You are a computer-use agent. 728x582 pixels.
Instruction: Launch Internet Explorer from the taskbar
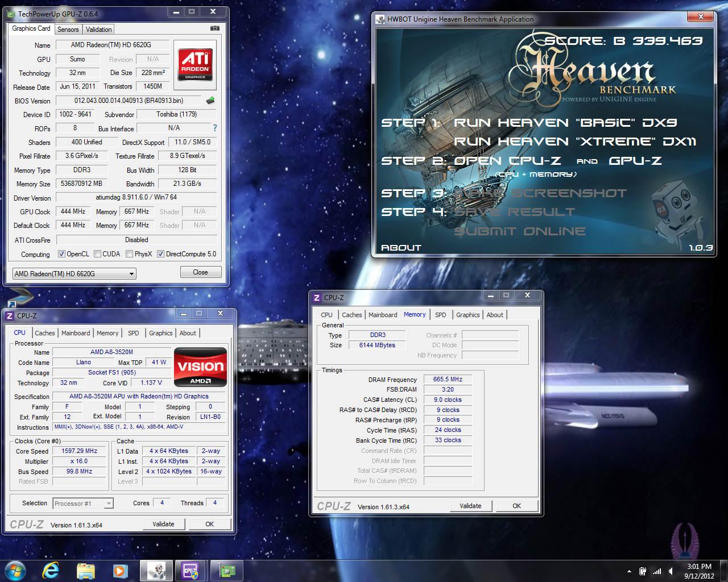(52, 570)
